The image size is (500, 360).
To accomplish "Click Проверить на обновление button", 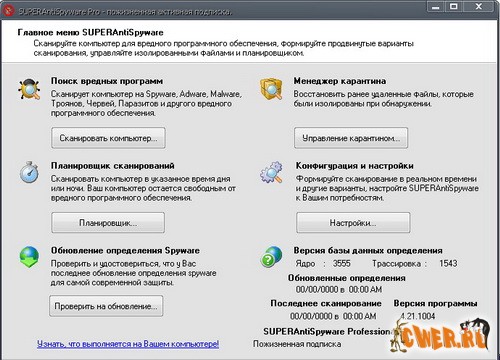I will point(106,306).
